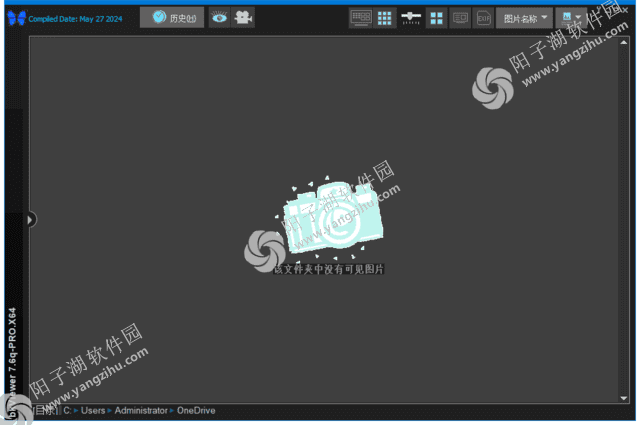640x425 pixels.
Task: Switch to the nine-square small grid view
Action: click(384, 18)
